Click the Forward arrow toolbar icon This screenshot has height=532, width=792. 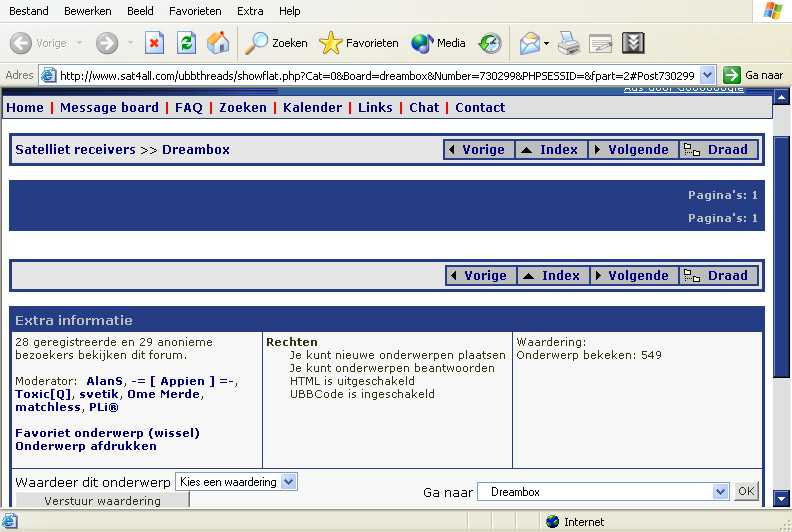tap(107, 43)
